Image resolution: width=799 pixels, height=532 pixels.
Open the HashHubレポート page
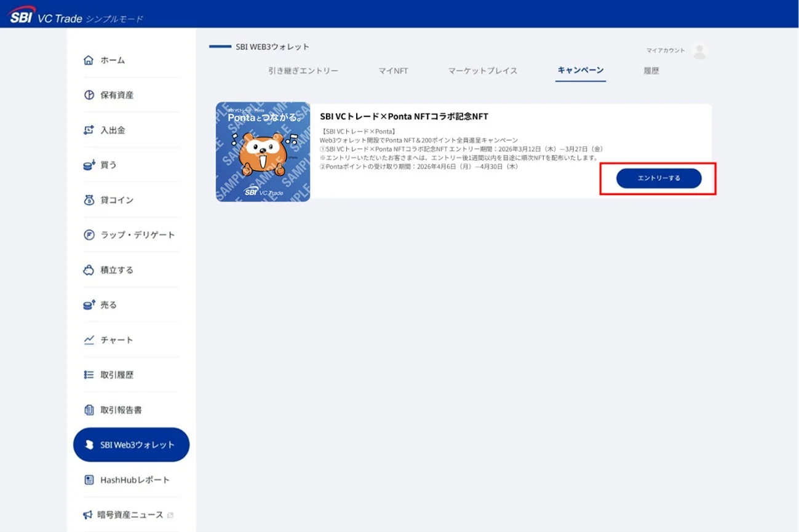click(x=131, y=479)
